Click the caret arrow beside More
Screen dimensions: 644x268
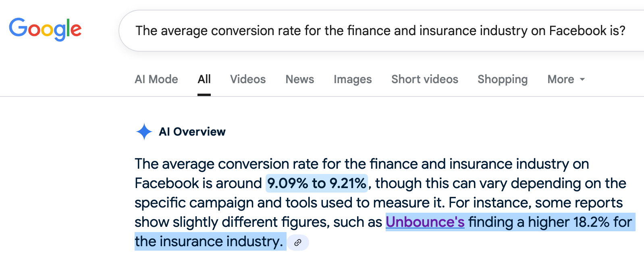582,80
